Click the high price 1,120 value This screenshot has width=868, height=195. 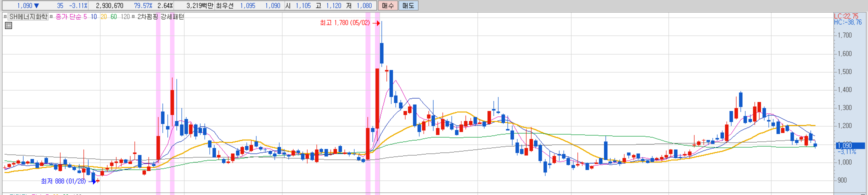pos(333,5)
